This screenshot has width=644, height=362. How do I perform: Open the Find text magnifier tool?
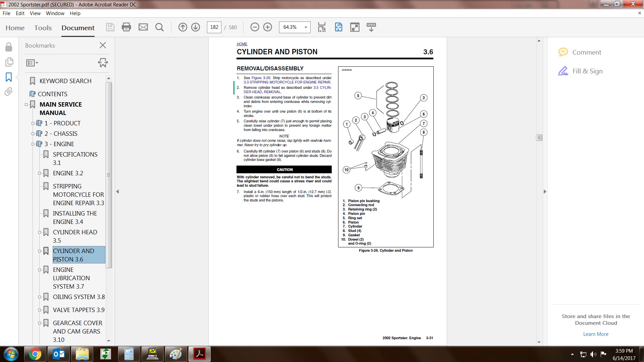point(160,27)
